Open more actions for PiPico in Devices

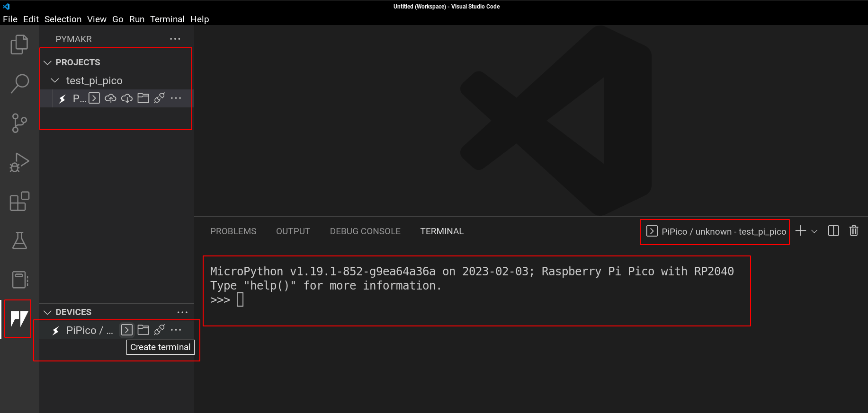(x=176, y=330)
